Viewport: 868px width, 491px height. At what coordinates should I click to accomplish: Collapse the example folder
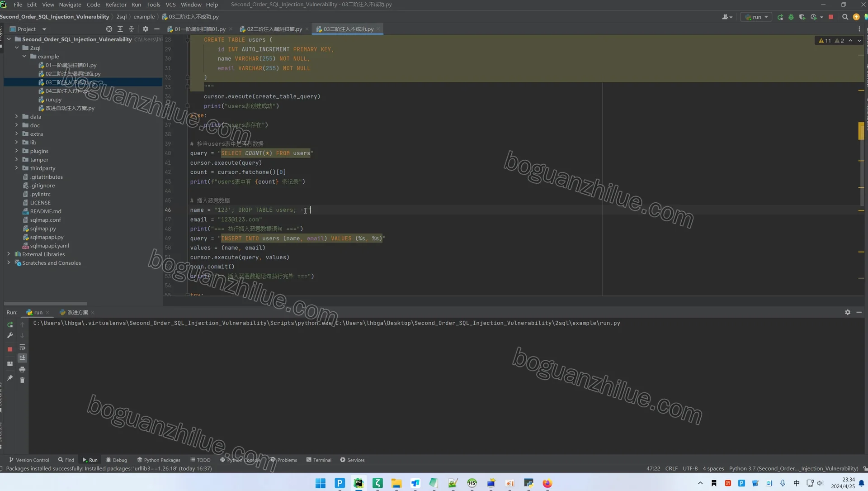pos(24,56)
